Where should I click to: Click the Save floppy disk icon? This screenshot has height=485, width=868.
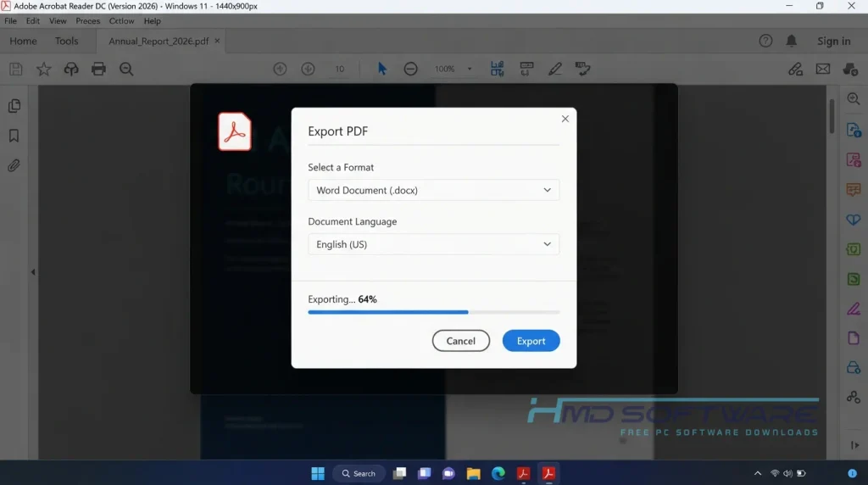[16, 69]
